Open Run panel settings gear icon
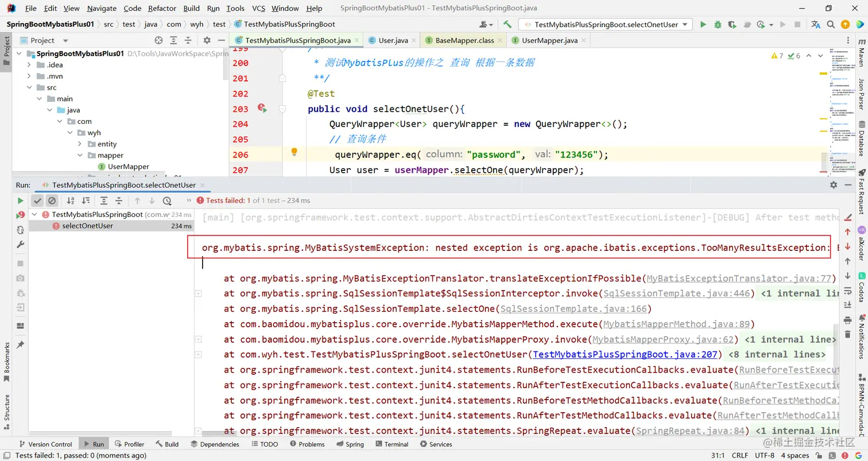Image resolution: width=868 pixels, height=461 pixels. (x=834, y=185)
